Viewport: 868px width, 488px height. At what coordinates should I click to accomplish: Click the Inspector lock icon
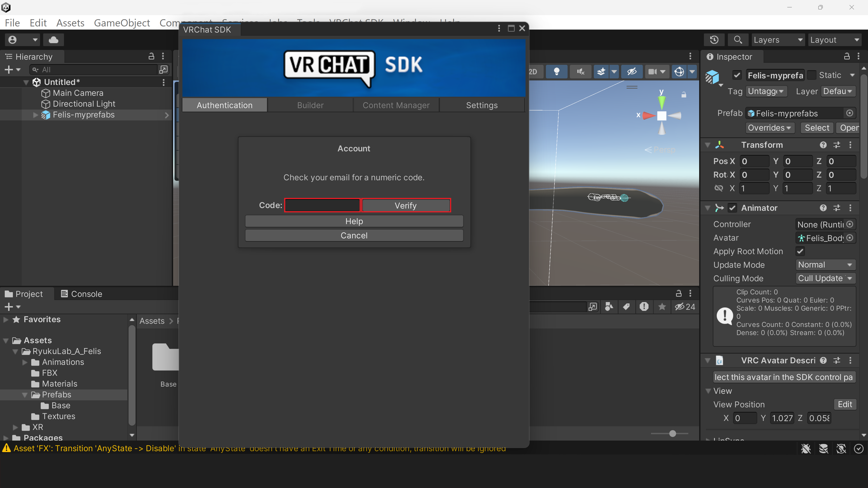847,56
